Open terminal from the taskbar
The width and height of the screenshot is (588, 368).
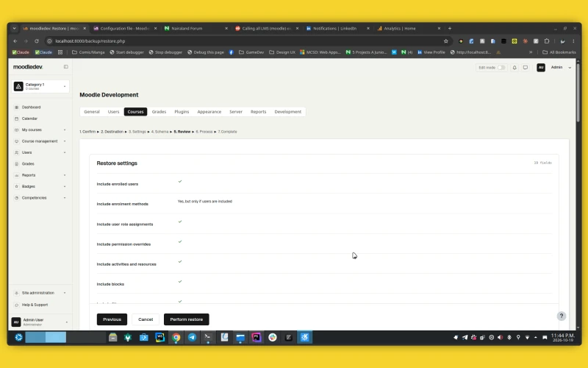pyautogui.click(x=207, y=337)
